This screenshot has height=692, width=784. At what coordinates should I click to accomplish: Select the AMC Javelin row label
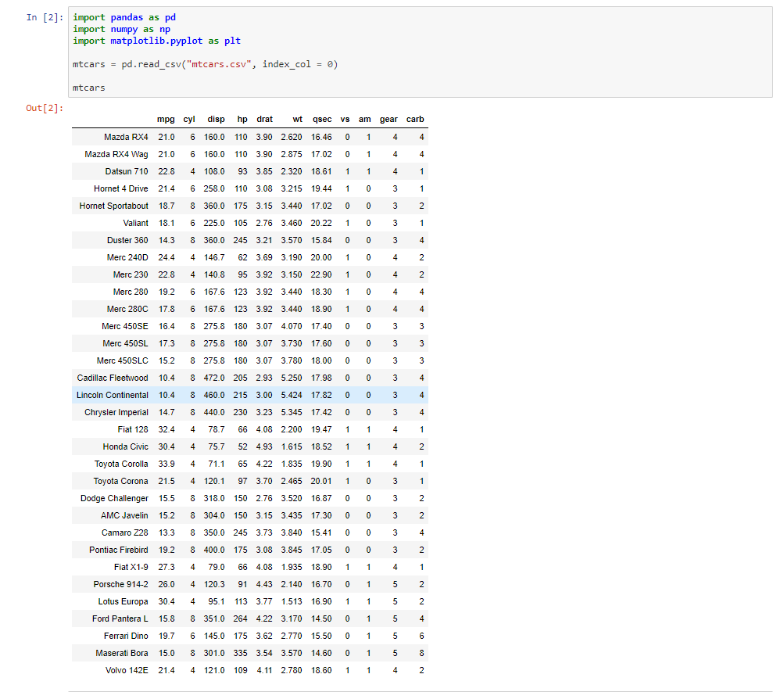[x=124, y=515]
